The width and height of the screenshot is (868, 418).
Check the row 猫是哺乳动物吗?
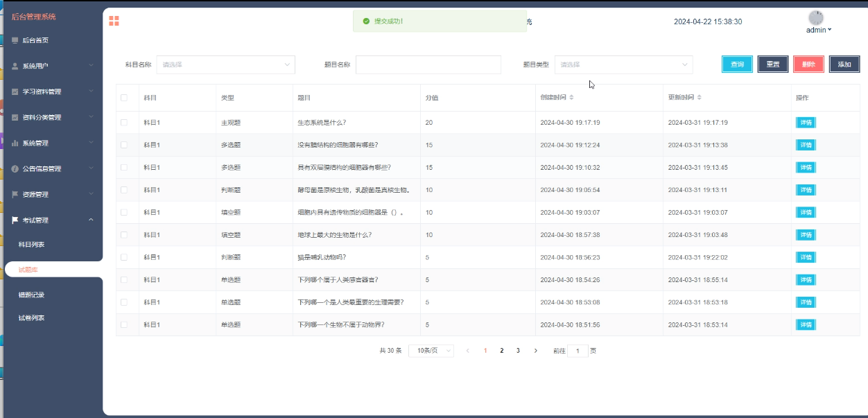pyautogui.click(x=124, y=257)
